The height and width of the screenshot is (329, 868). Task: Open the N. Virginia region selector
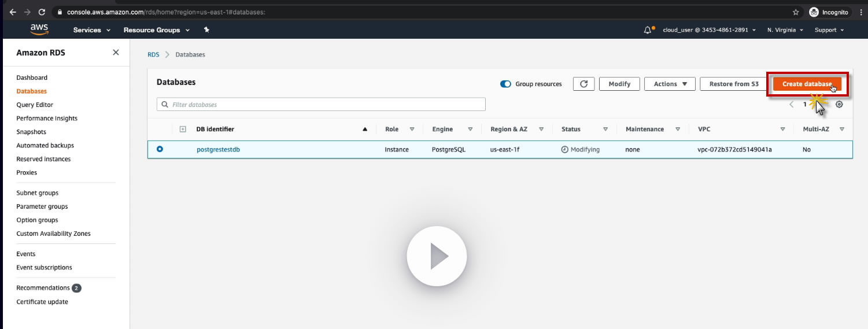pyautogui.click(x=785, y=29)
